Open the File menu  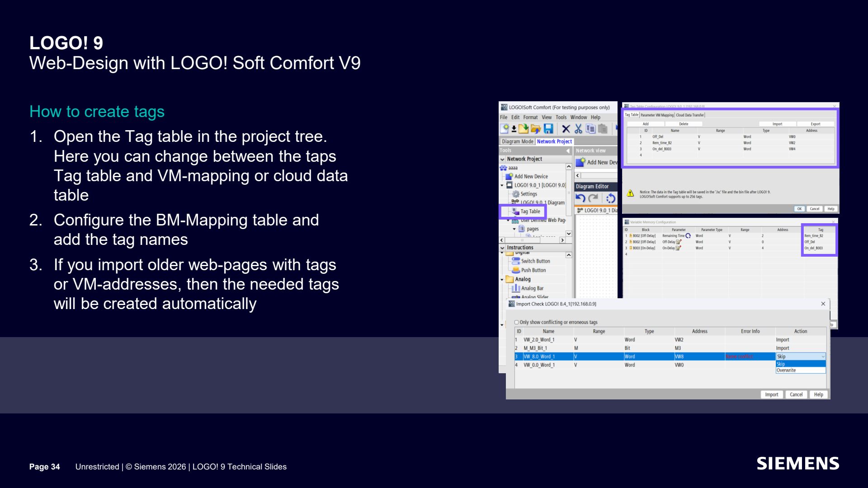tap(504, 117)
